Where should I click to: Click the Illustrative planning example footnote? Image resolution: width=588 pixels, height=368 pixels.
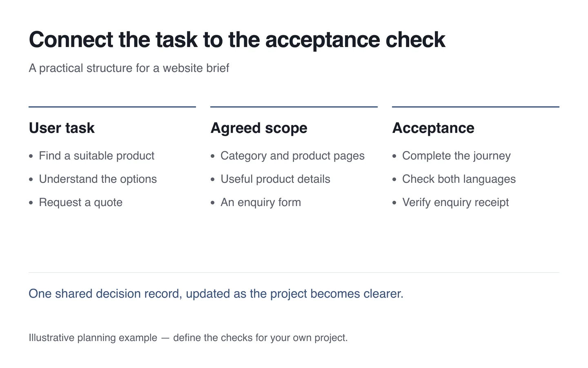(x=188, y=338)
